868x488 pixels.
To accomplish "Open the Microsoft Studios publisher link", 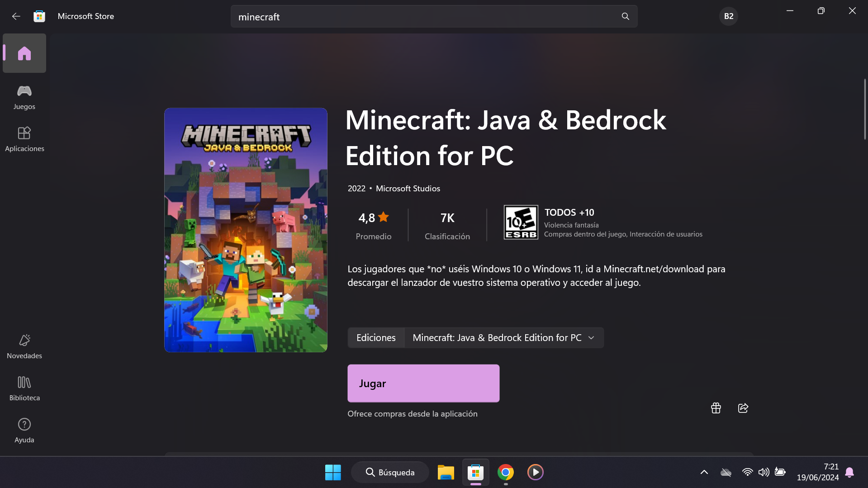I will tap(408, 189).
